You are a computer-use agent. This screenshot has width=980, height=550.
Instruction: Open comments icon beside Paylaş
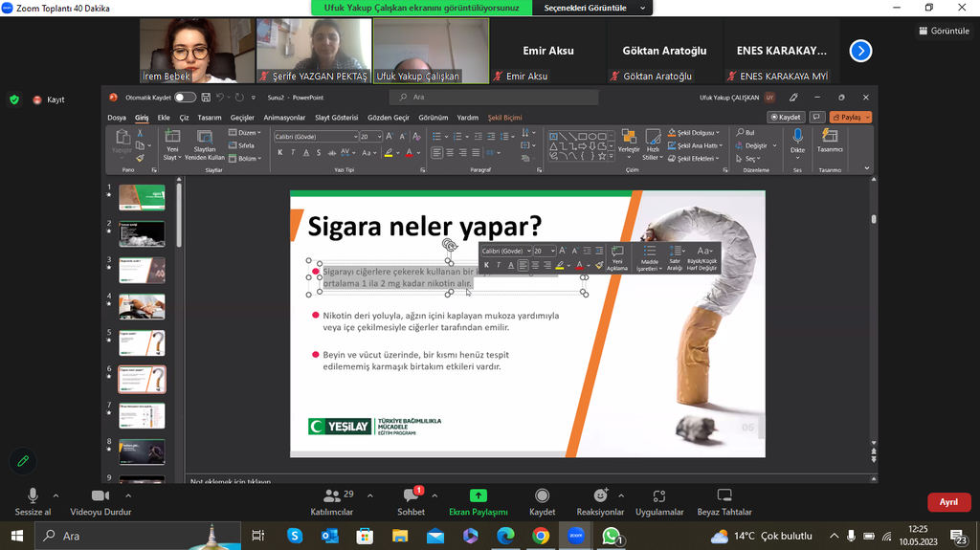tap(816, 117)
